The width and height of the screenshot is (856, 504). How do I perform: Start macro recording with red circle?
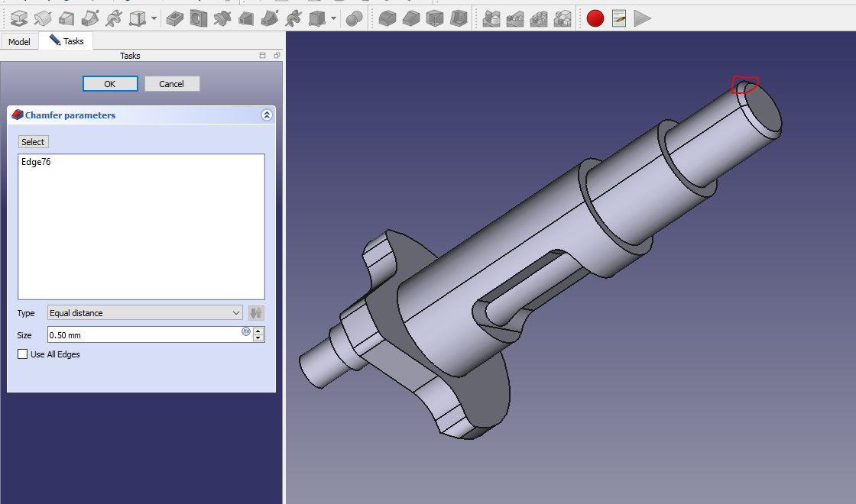595,18
